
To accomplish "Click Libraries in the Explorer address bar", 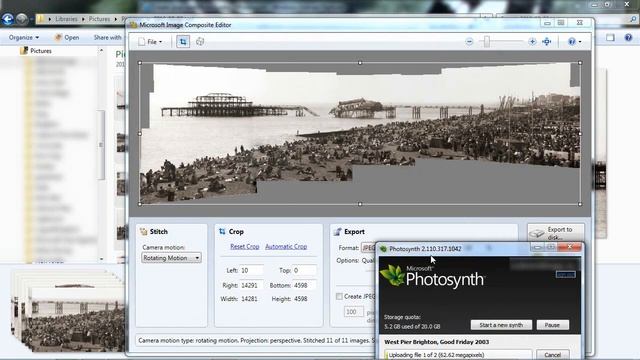I will pyautogui.click(x=66, y=19).
